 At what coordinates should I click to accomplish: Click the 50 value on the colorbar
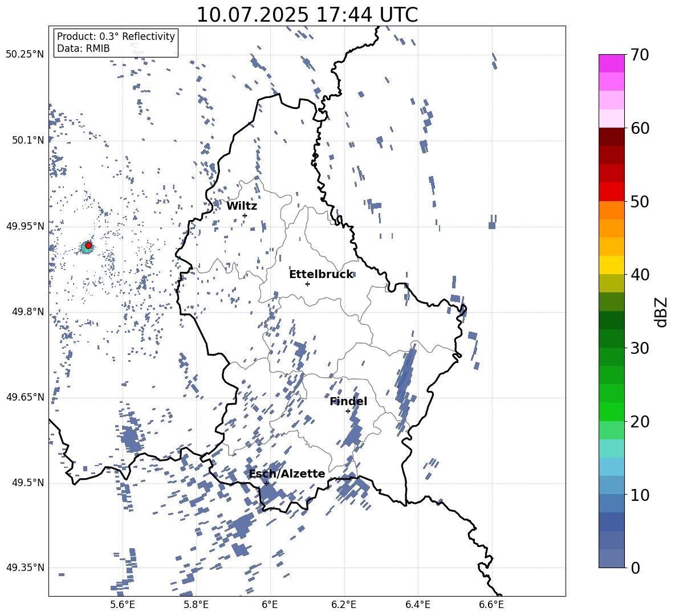pyautogui.click(x=640, y=201)
